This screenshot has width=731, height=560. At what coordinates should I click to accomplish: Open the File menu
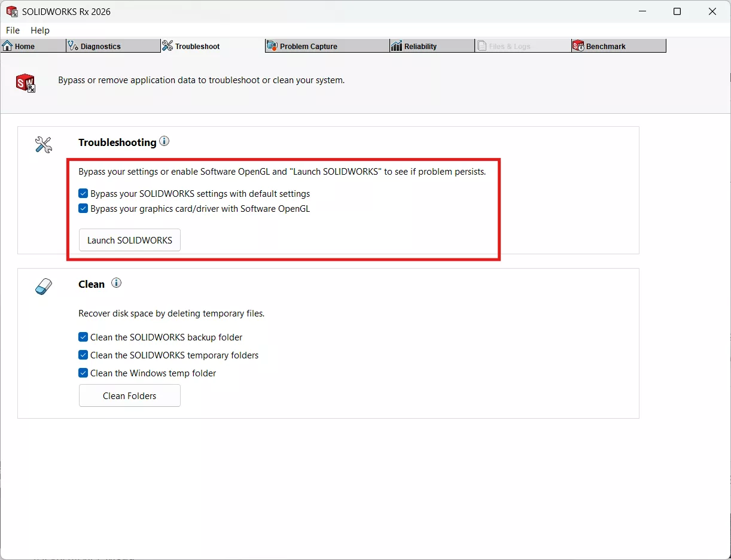(x=13, y=30)
